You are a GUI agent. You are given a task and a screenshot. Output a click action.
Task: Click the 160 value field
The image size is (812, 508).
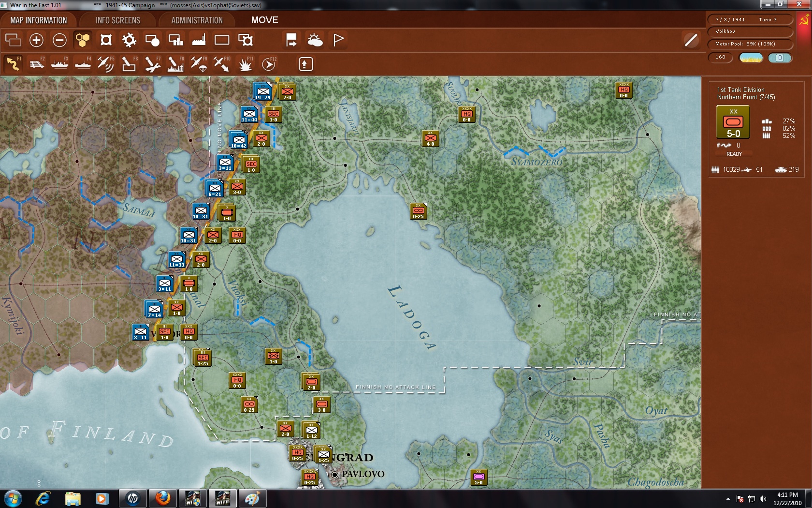721,58
